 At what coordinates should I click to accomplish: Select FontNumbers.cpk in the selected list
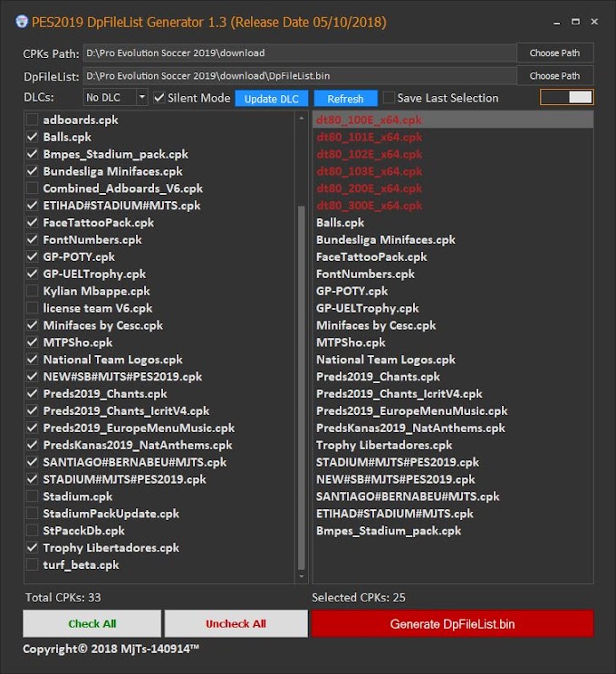[x=453, y=274]
